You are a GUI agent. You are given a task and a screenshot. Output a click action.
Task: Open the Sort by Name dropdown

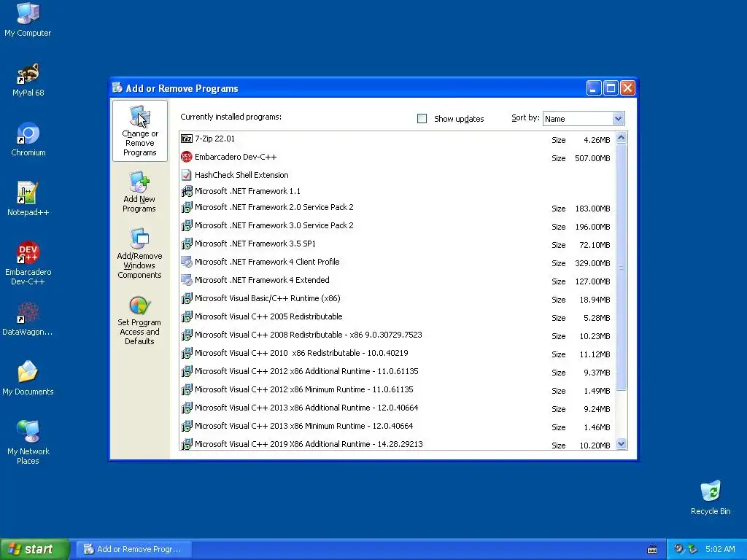(584, 119)
